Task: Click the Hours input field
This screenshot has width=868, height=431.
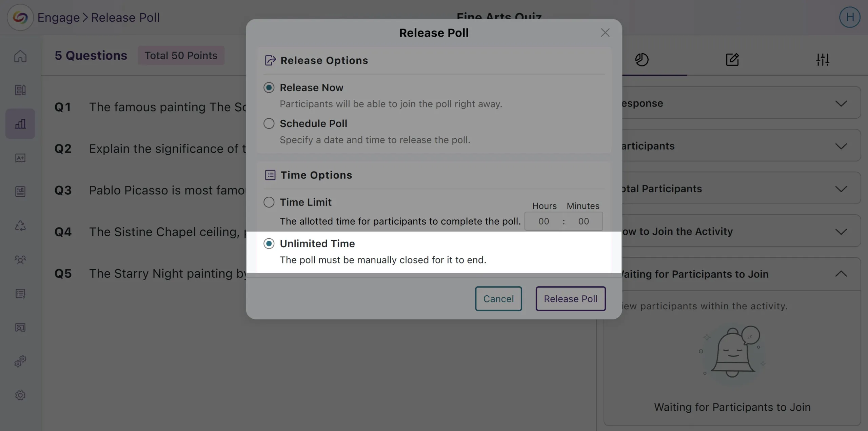Action: click(544, 221)
